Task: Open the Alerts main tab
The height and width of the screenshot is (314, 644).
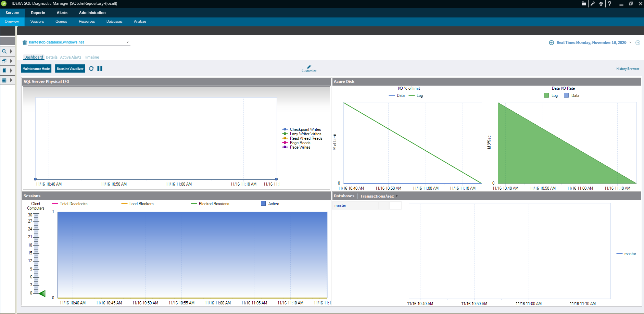Action: click(62, 13)
